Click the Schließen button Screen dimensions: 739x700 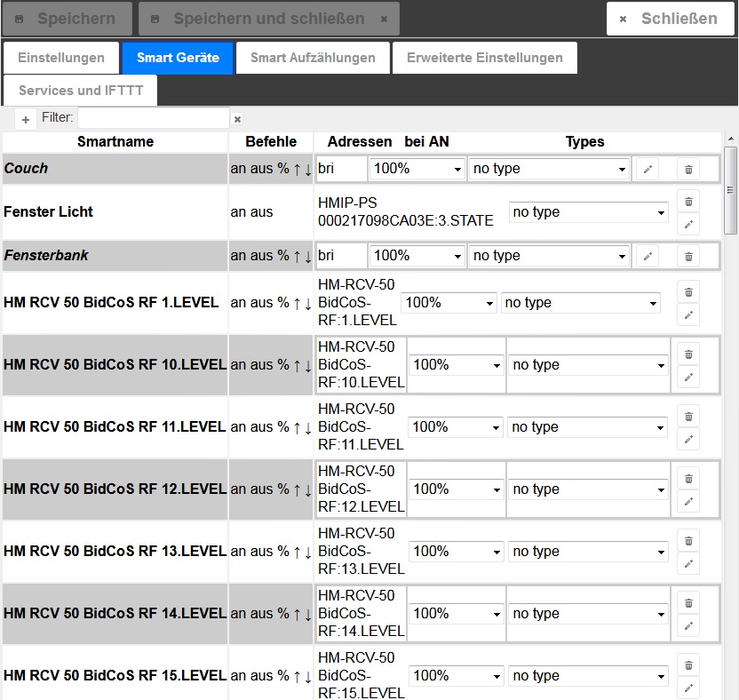671,19
